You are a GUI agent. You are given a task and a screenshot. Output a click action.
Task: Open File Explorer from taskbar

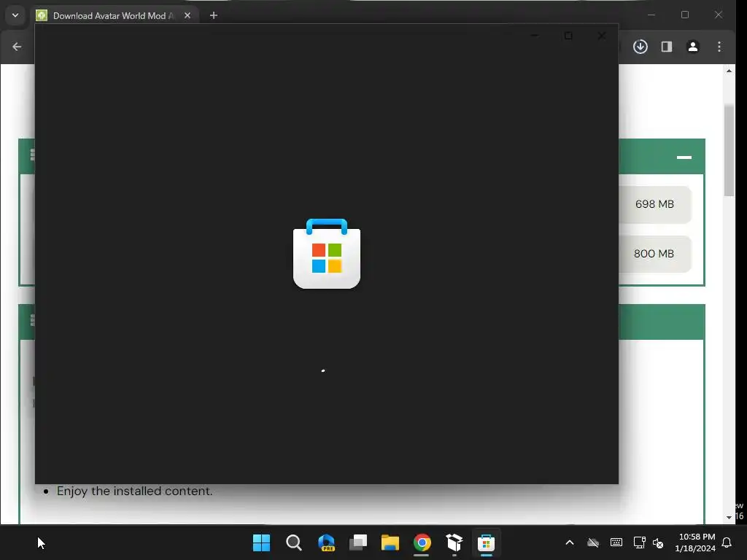pos(390,542)
